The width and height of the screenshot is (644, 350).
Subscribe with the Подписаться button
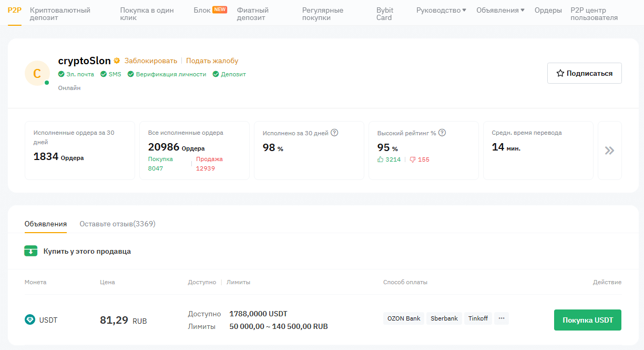pos(584,73)
